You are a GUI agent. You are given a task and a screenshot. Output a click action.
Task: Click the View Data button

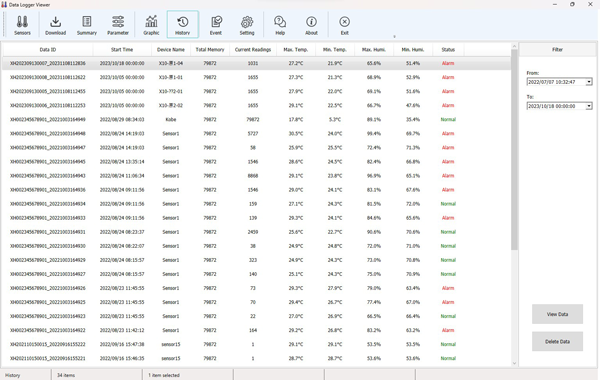pos(557,314)
